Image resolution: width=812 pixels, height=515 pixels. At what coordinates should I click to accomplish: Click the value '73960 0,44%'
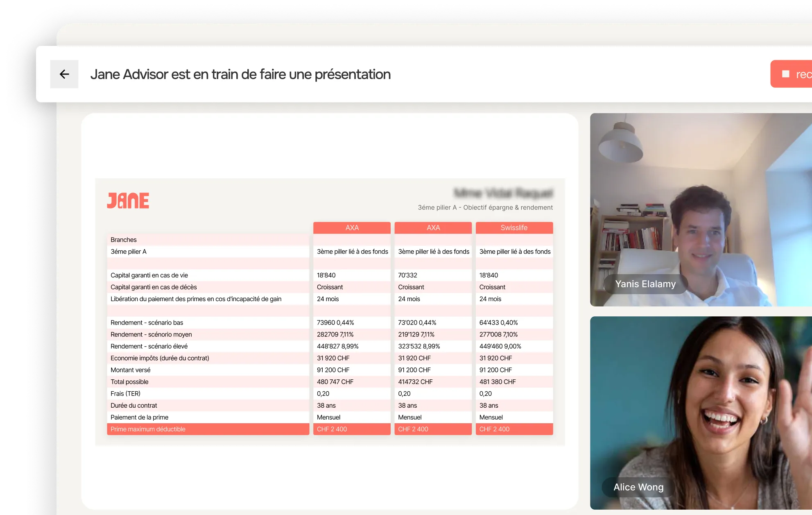coord(335,323)
